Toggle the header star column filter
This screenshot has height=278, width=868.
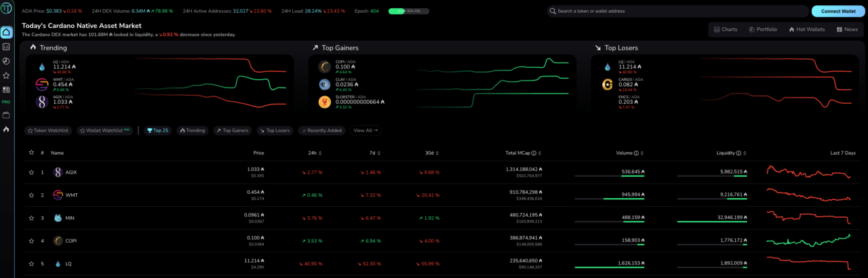[x=31, y=153]
